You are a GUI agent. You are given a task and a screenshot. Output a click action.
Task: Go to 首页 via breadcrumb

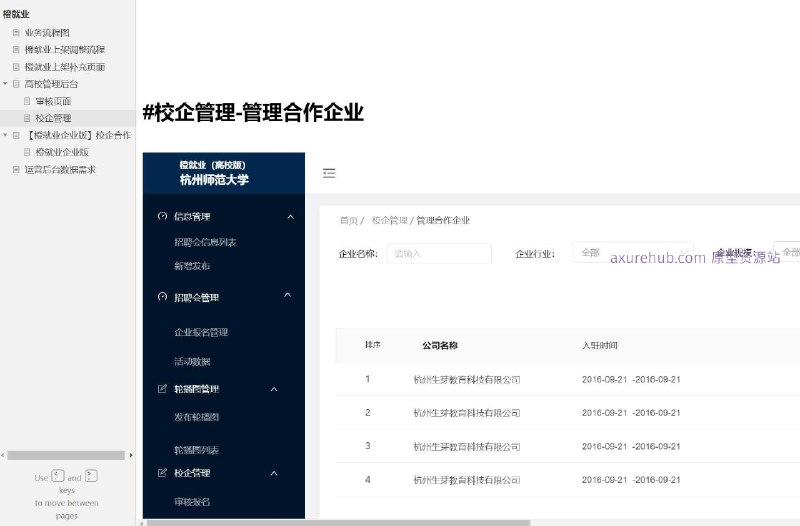[348, 220]
